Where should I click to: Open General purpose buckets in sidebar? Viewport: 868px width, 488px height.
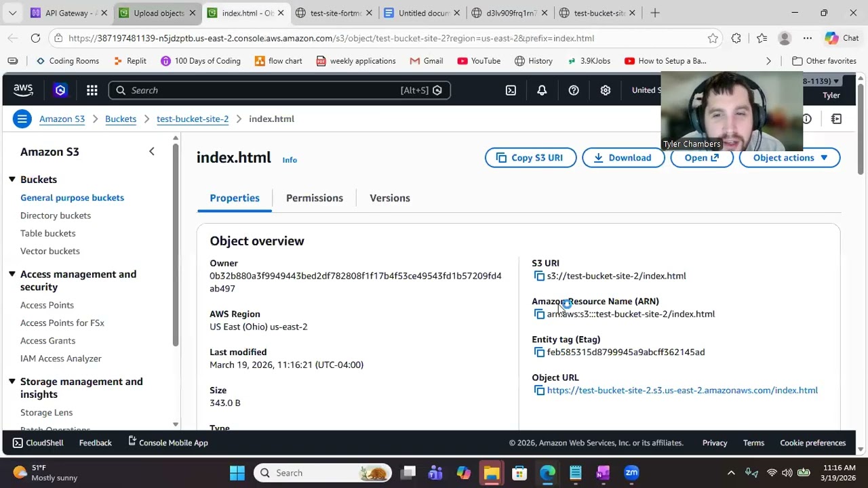[72, 198]
